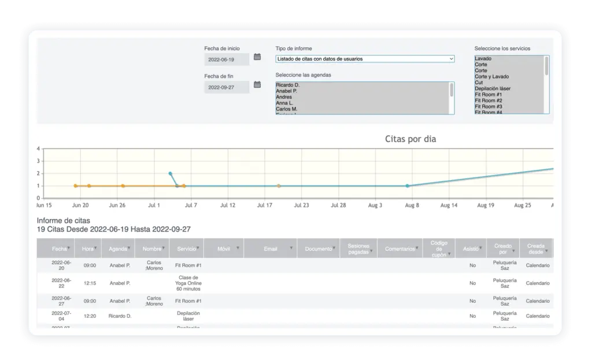The image size is (592, 364).
Task: Sort the table by Documento column header
Action: 318,249
